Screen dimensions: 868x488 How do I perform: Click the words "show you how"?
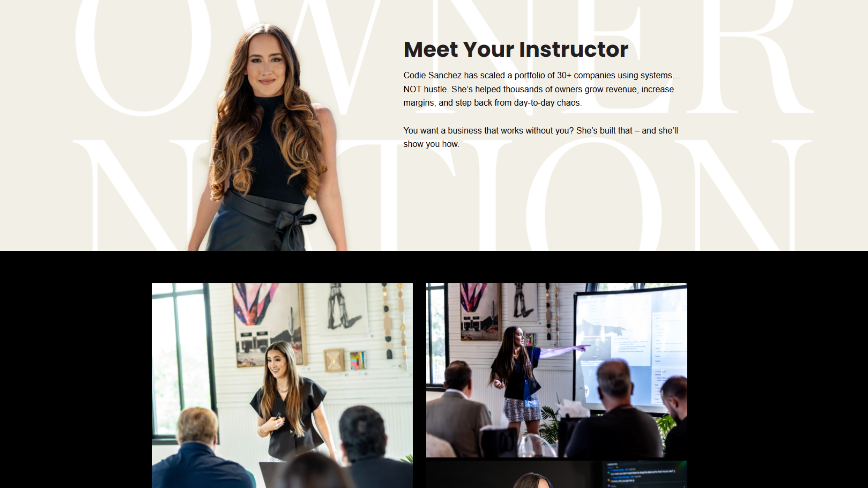431,144
